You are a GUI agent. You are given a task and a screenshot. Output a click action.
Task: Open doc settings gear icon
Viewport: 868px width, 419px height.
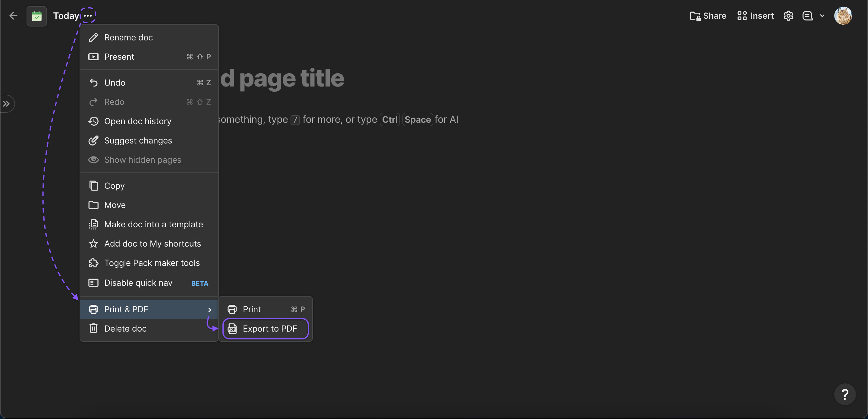[x=788, y=15]
